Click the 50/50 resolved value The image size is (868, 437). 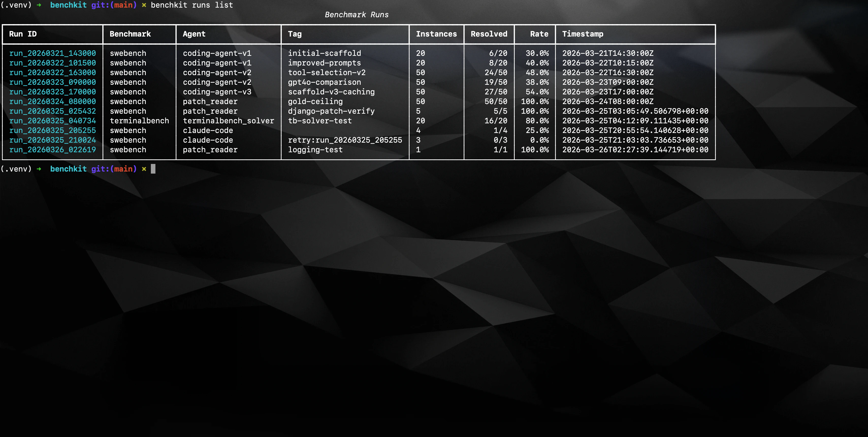pos(495,102)
